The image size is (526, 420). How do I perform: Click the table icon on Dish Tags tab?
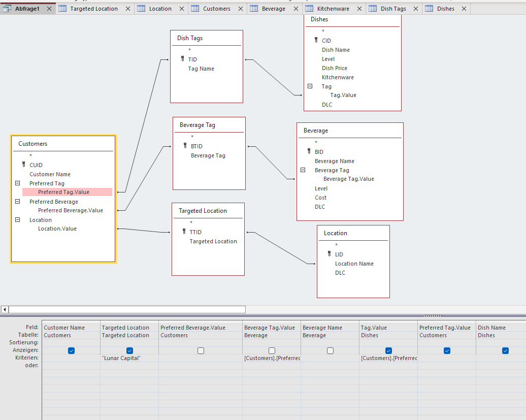click(x=373, y=9)
